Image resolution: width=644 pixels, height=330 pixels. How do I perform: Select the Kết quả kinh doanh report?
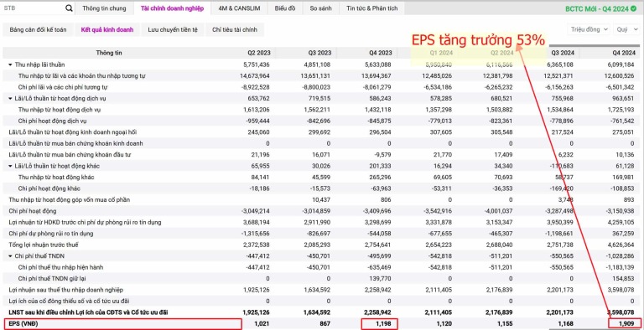pos(107,29)
